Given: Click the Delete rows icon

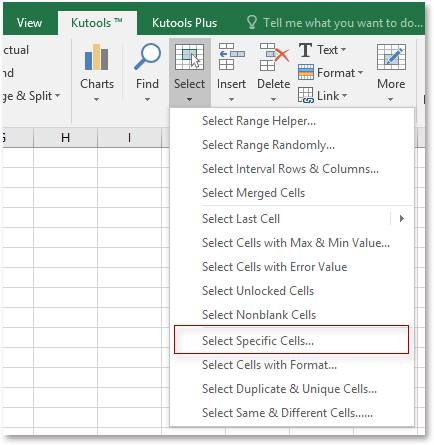Looking at the screenshot, I should tap(274, 57).
